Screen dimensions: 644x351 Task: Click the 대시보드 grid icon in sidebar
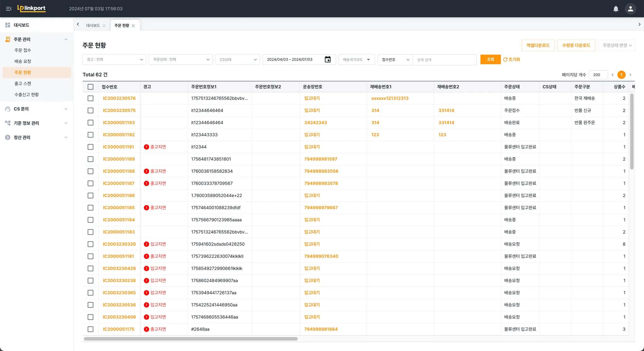(x=8, y=25)
